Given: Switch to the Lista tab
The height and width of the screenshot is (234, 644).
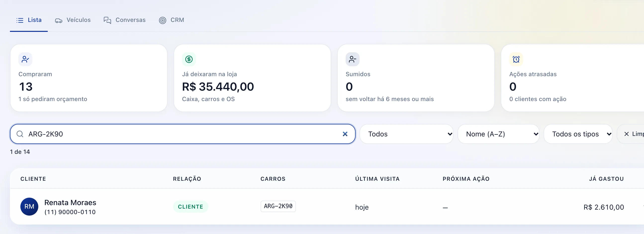Looking at the screenshot, I should pos(29,20).
